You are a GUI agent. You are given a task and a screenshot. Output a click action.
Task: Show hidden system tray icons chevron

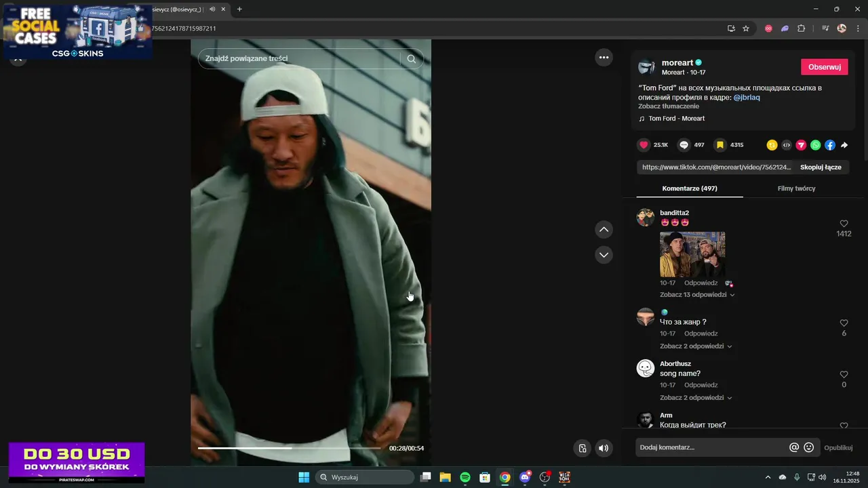click(768, 477)
